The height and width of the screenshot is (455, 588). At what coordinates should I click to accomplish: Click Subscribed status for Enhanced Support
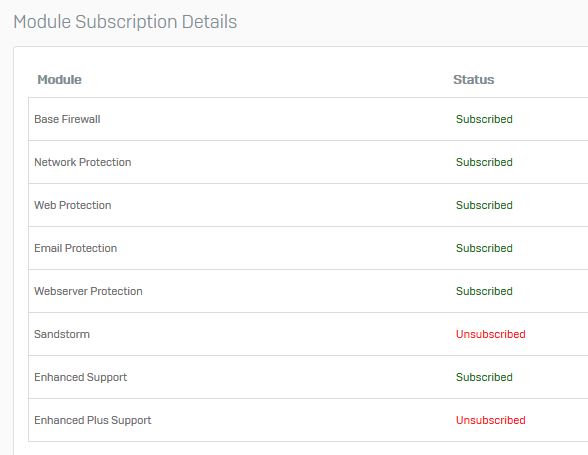pos(484,377)
